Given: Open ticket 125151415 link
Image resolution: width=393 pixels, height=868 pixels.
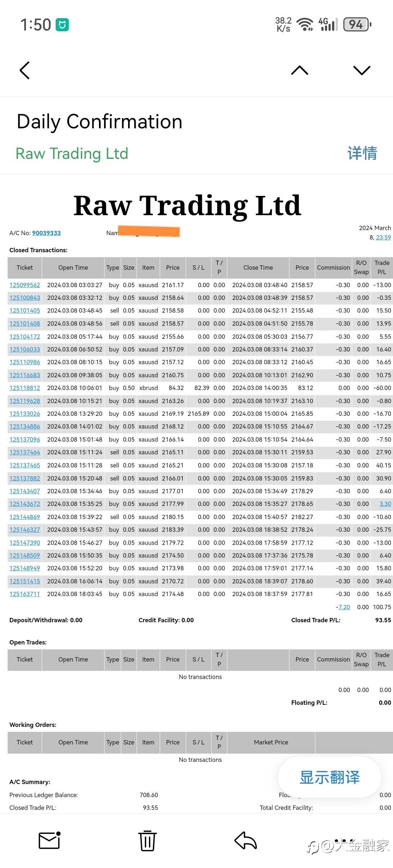Looking at the screenshot, I should coord(25,581).
